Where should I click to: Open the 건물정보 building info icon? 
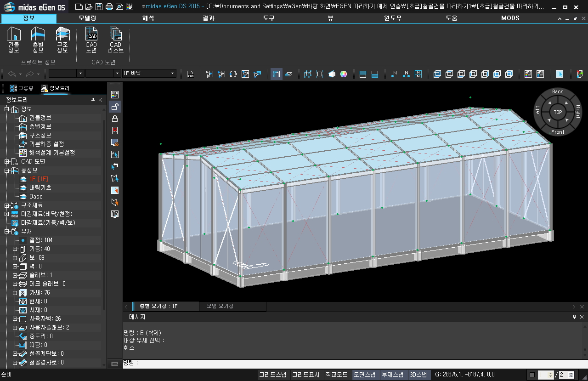click(14, 40)
